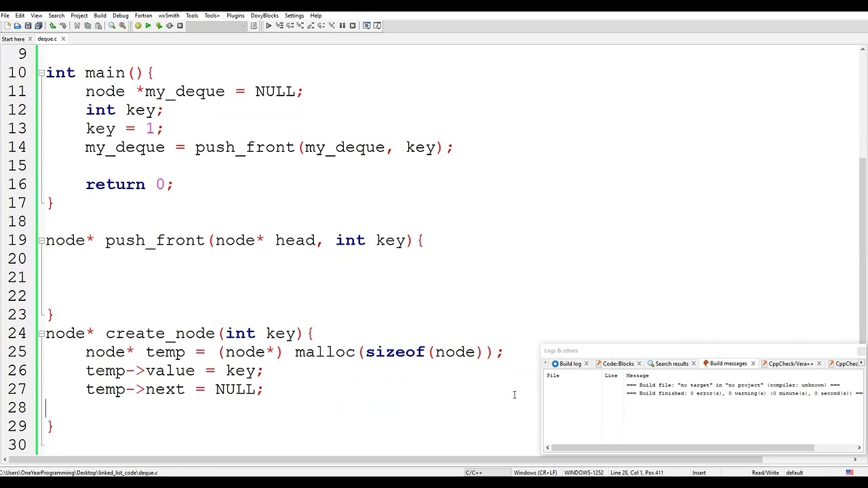Close the Search results tab
Viewport: 868px width, 488px height.
pyautogui.click(x=693, y=364)
